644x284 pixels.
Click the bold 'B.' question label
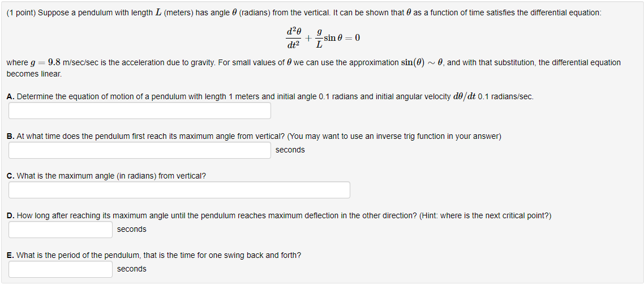pyautogui.click(x=11, y=136)
